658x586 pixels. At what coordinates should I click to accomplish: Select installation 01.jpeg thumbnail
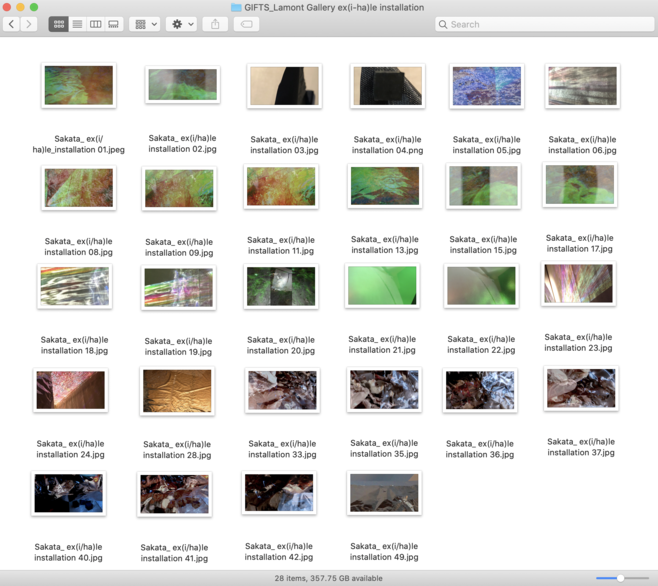coord(79,86)
